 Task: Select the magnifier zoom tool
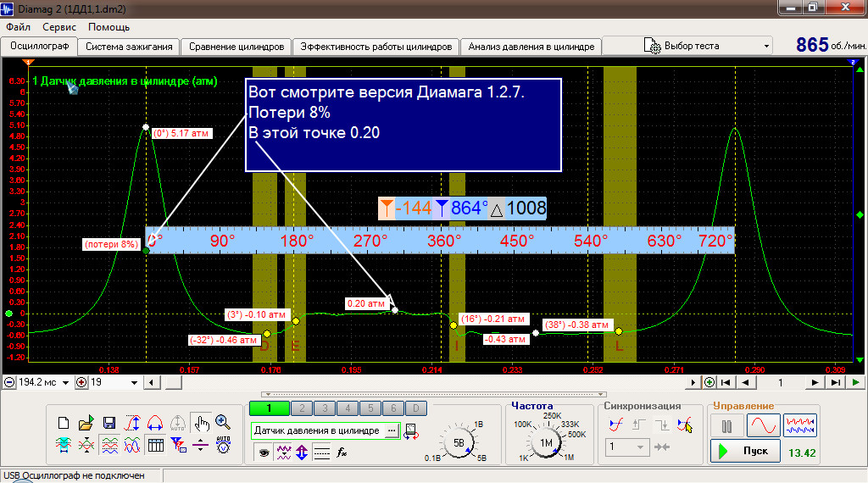coord(223,422)
